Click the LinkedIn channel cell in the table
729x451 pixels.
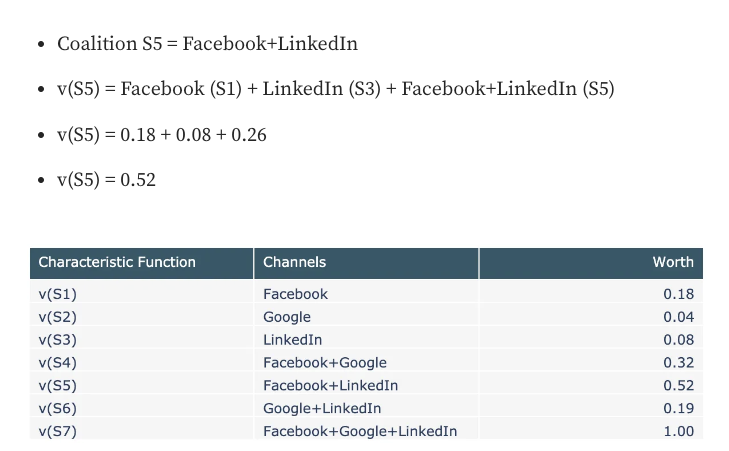click(x=292, y=340)
